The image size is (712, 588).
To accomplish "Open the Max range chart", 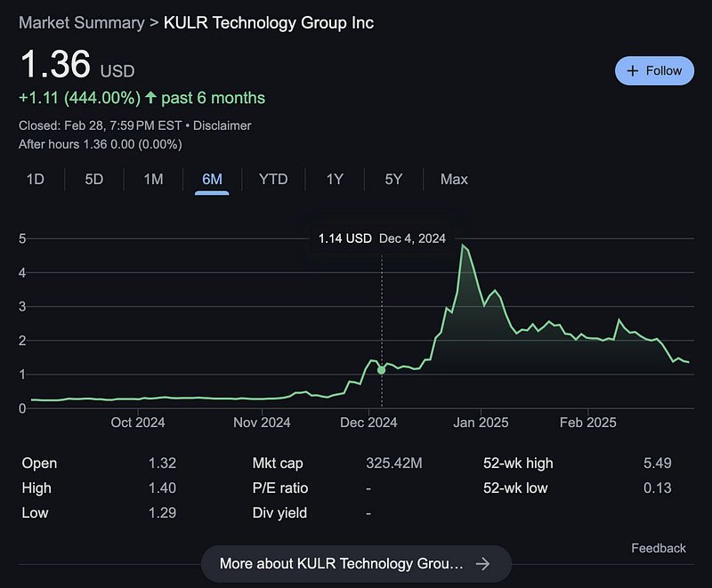I will click(x=454, y=179).
